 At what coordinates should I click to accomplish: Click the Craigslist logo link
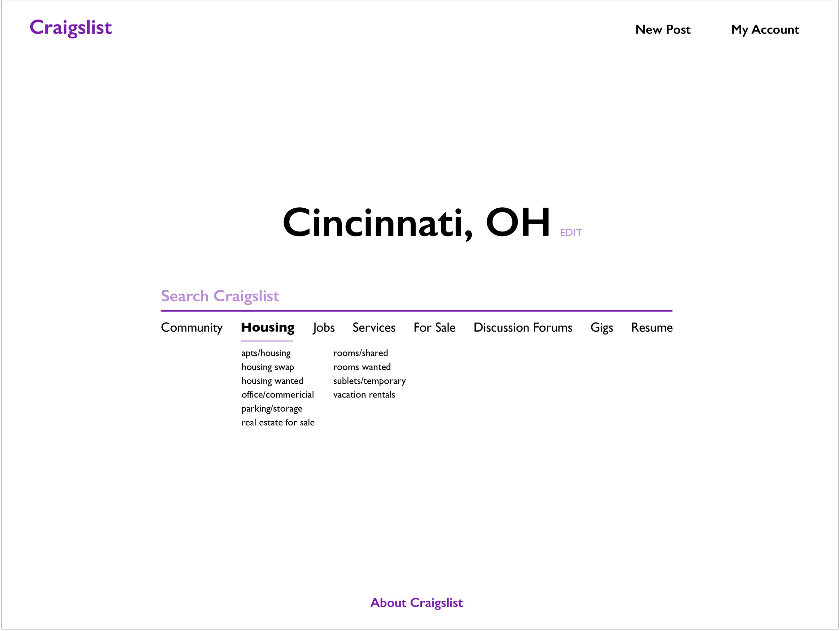click(71, 28)
